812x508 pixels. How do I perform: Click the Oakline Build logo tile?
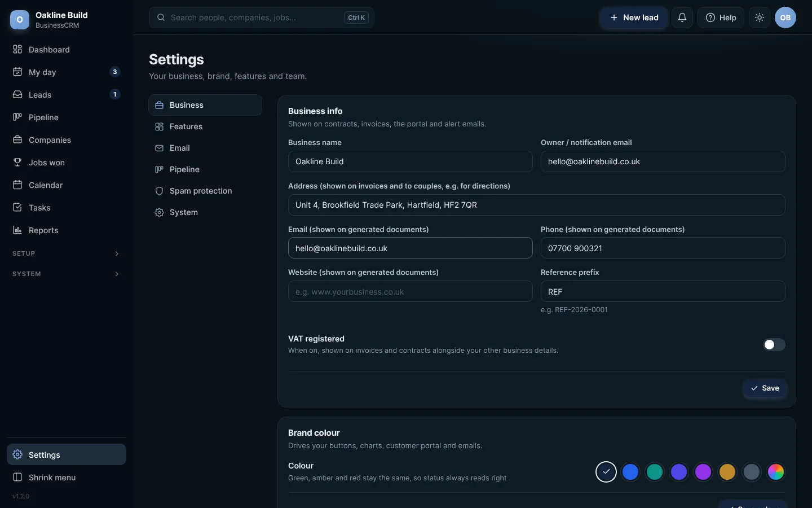point(20,20)
